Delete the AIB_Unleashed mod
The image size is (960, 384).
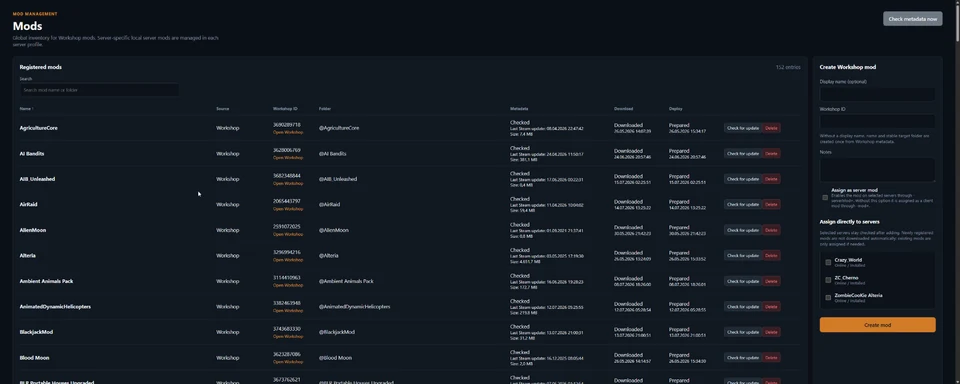coord(771,179)
